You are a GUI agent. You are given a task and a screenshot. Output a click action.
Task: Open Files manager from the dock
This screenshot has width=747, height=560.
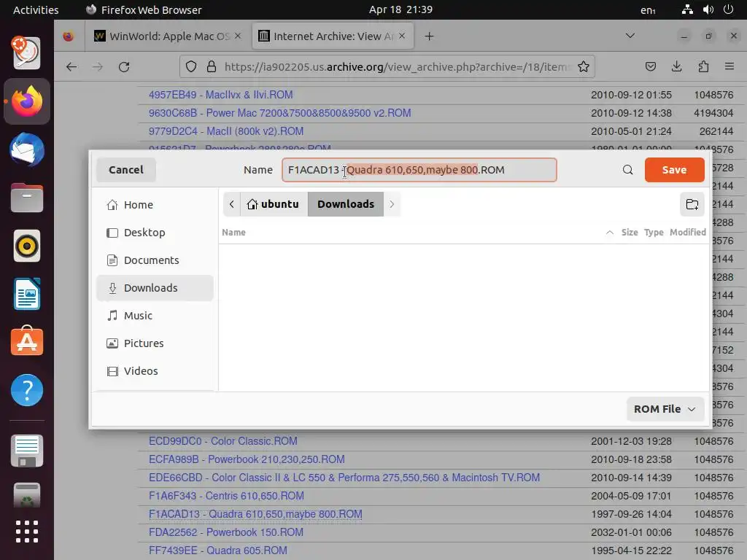(27, 198)
